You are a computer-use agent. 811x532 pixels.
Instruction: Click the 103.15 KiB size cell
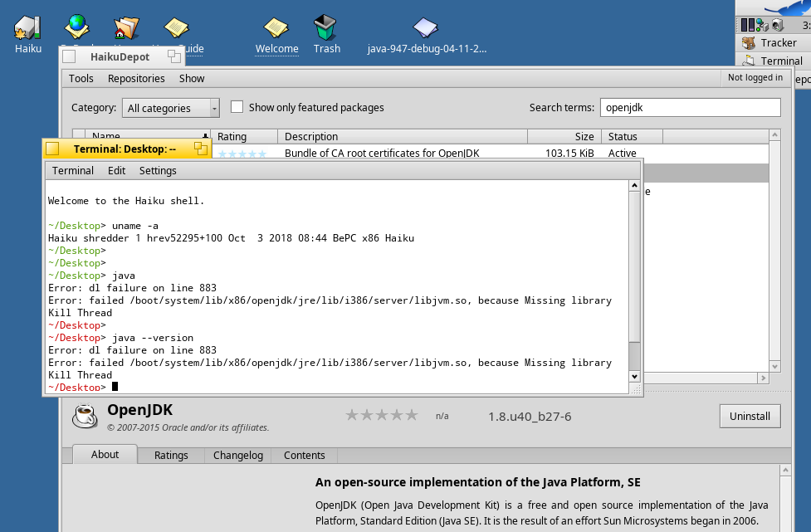tap(569, 153)
